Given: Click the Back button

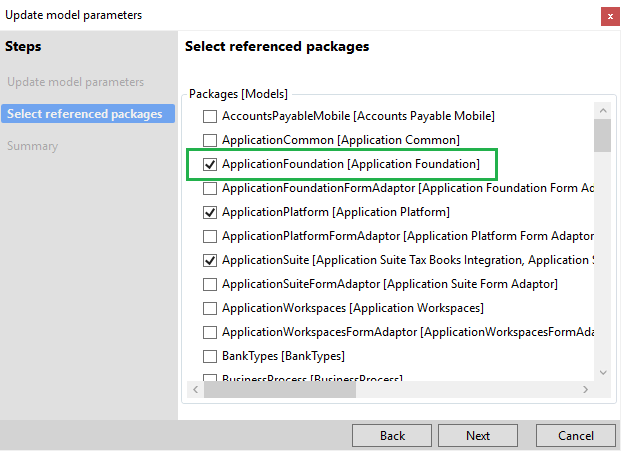Looking at the screenshot, I should (392, 436).
